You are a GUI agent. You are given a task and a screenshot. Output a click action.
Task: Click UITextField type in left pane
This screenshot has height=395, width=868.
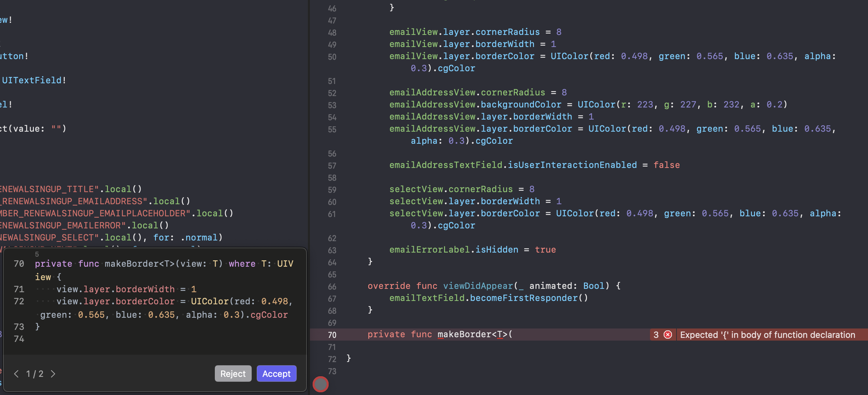coord(32,80)
